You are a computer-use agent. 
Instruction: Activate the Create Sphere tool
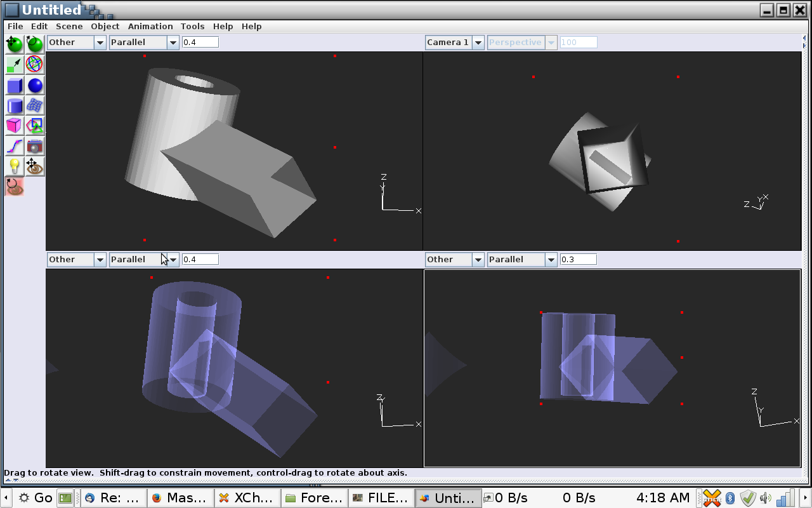[35, 85]
